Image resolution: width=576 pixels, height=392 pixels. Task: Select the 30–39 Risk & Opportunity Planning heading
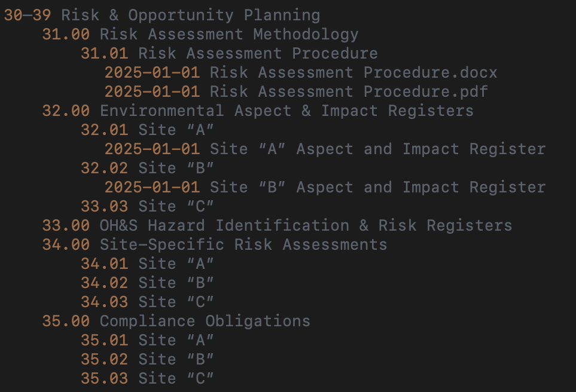161,15
